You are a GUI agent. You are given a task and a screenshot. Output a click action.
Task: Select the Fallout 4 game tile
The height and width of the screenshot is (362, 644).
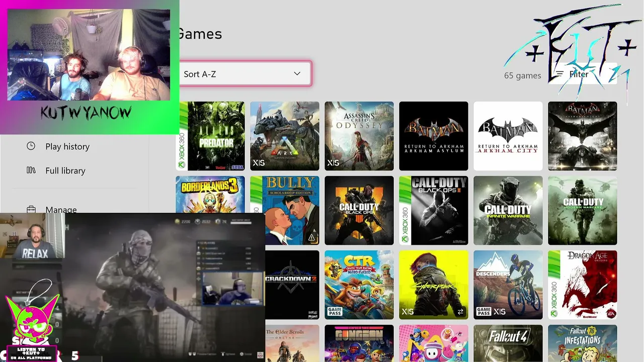(508, 343)
